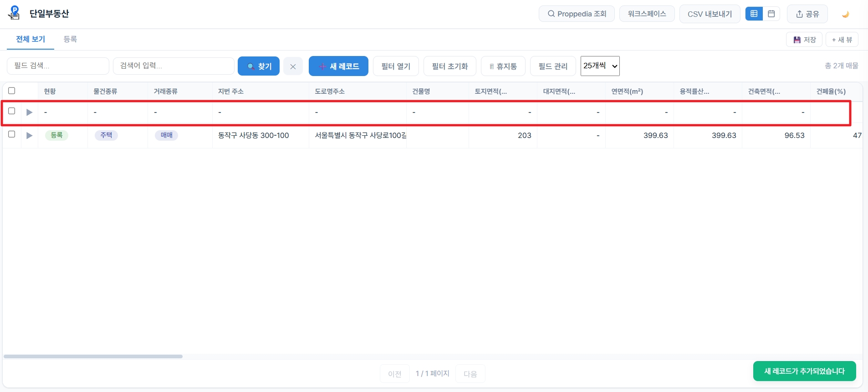Check the 동작구 사당동 row checkbox
This screenshot has width=868, height=392.
click(x=12, y=134)
